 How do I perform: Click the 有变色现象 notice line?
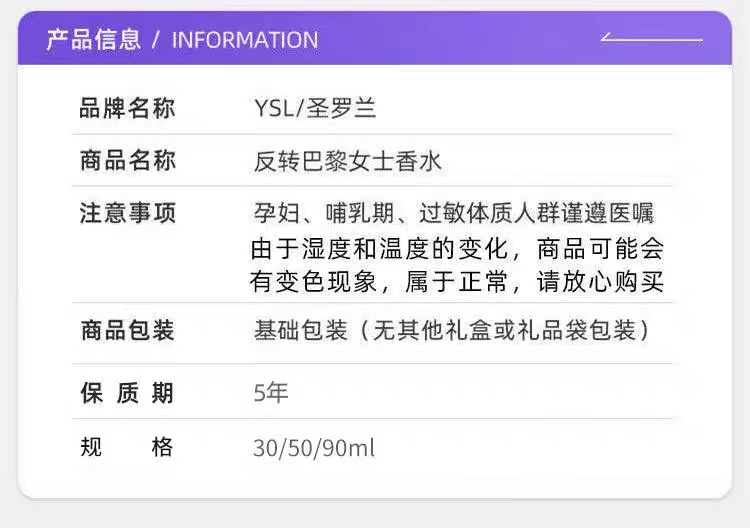point(456,282)
